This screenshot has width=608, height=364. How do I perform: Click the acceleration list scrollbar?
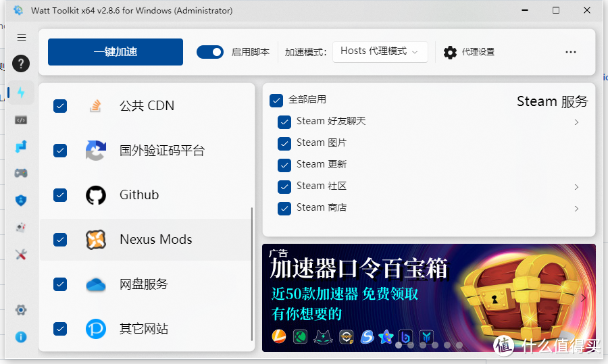(252, 274)
